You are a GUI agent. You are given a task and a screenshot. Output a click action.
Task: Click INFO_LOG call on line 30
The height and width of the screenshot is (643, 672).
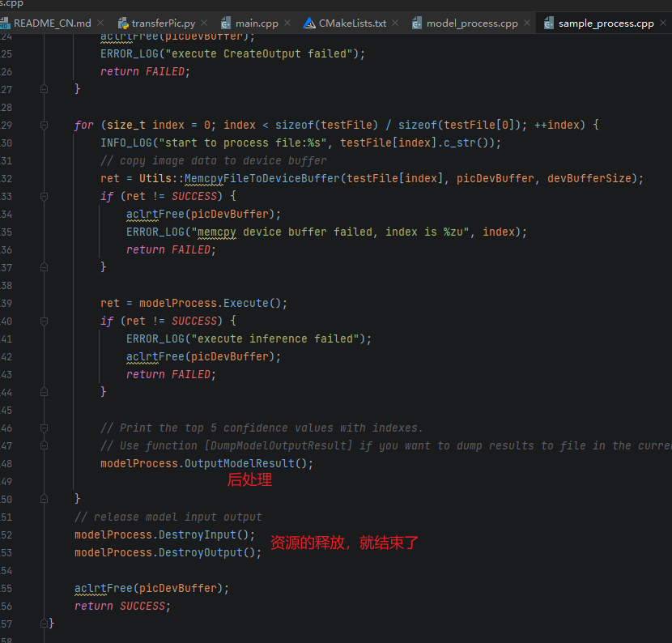click(300, 143)
